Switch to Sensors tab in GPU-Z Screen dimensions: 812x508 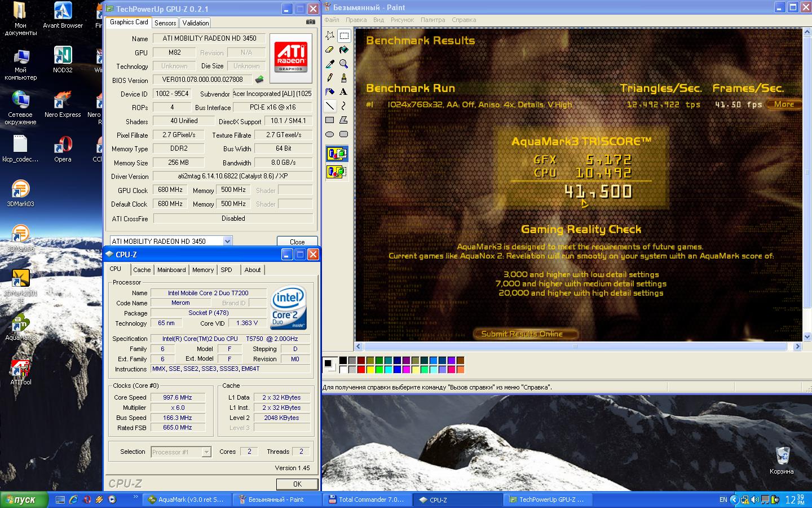pos(165,23)
